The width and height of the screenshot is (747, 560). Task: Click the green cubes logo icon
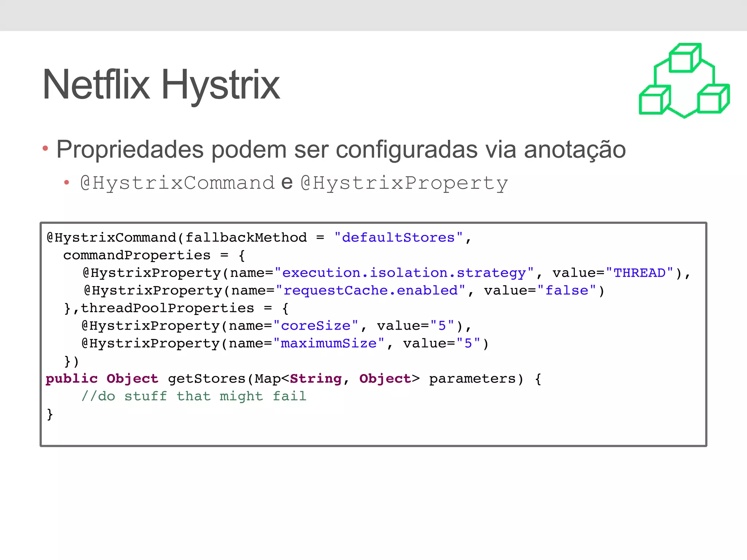pos(684,81)
